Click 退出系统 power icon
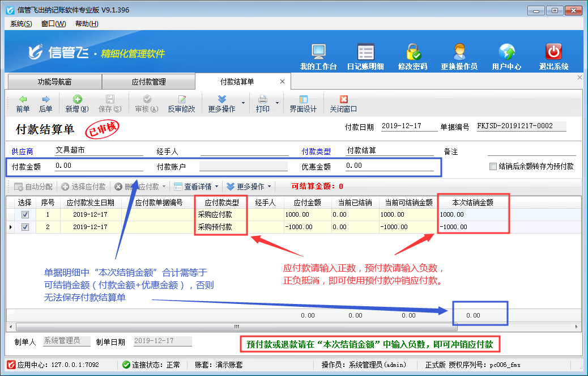The height and width of the screenshot is (376, 588). (553, 52)
